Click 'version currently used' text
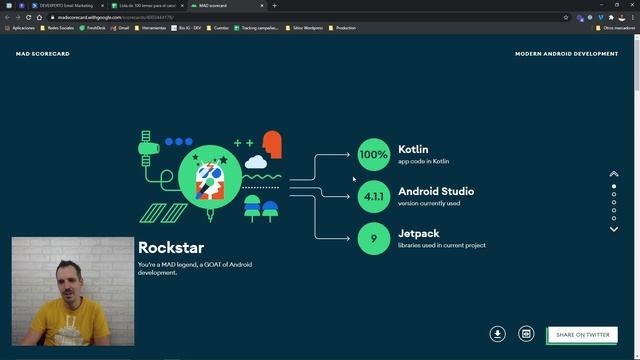 429,203
